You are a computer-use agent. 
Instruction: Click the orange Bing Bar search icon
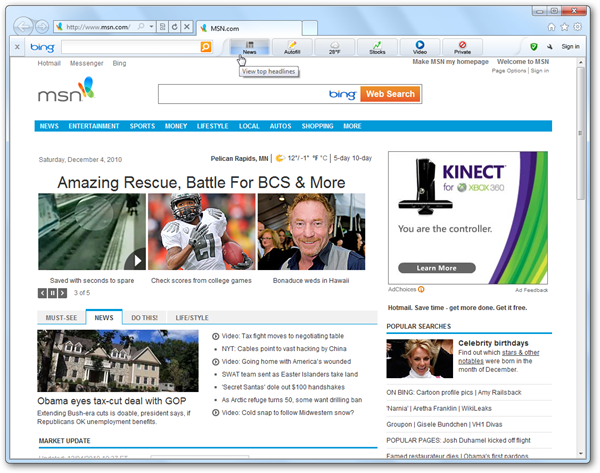[x=206, y=47]
